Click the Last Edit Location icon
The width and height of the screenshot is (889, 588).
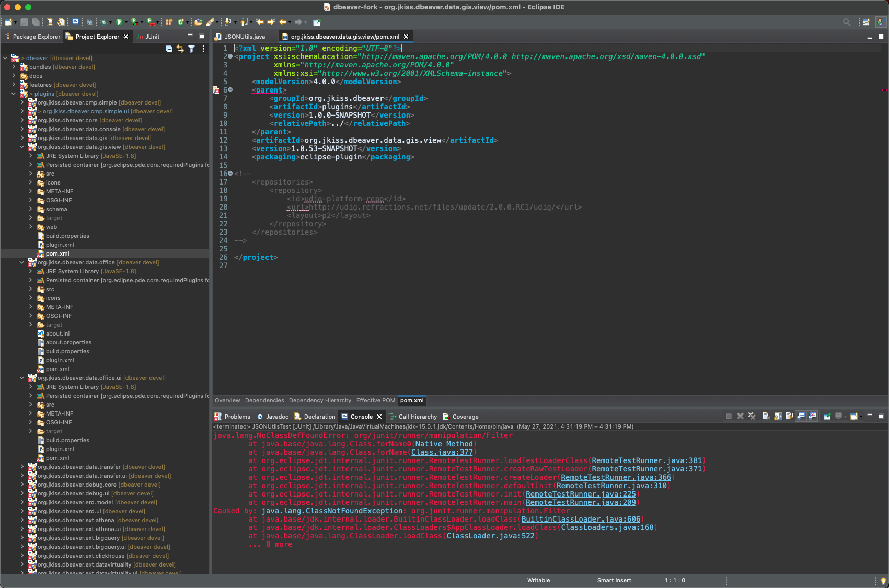260,22
